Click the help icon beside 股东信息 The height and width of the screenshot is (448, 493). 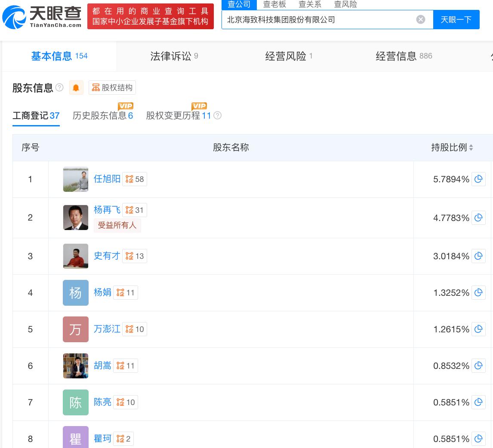click(59, 88)
